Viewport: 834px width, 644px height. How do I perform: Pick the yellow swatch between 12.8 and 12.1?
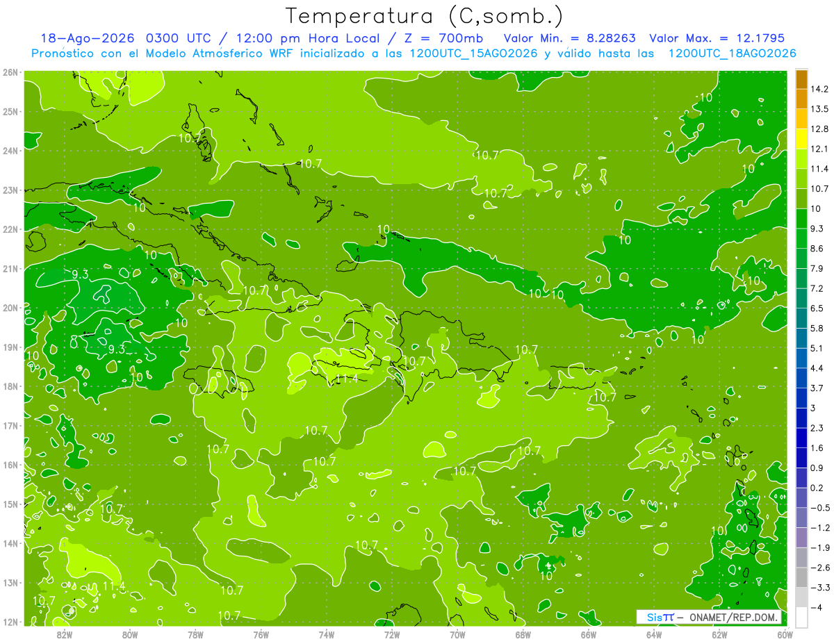click(801, 139)
